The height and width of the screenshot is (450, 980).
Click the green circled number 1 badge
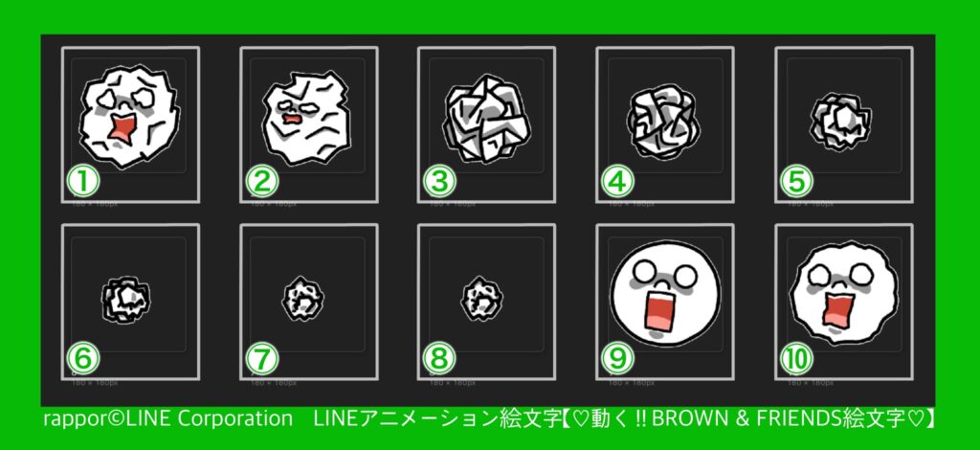tap(83, 182)
